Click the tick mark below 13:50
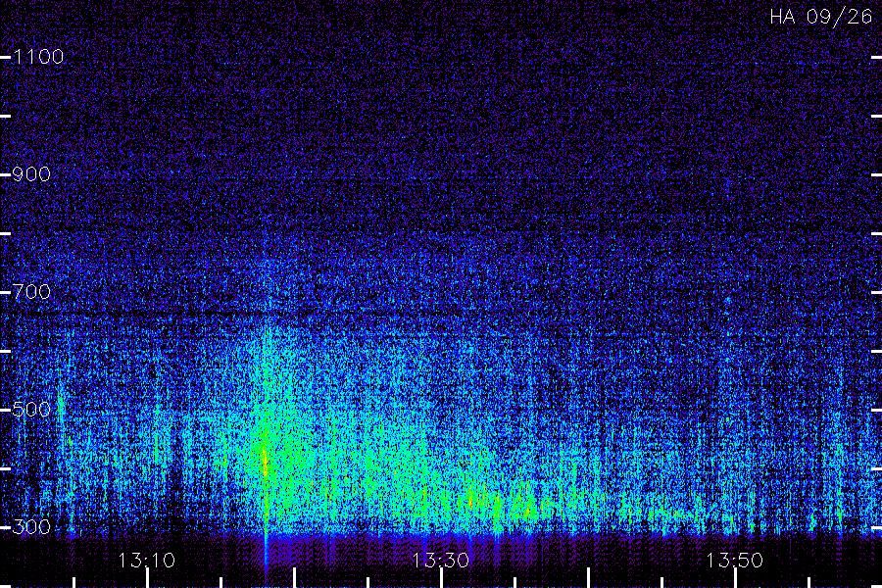This screenshot has height=588, width=882. tap(735, 578)
